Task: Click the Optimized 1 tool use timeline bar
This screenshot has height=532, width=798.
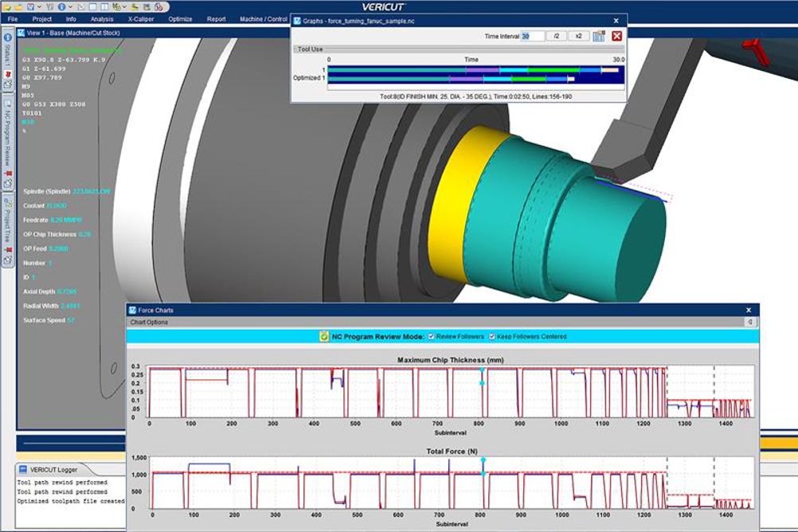Action: coord(452,79)
